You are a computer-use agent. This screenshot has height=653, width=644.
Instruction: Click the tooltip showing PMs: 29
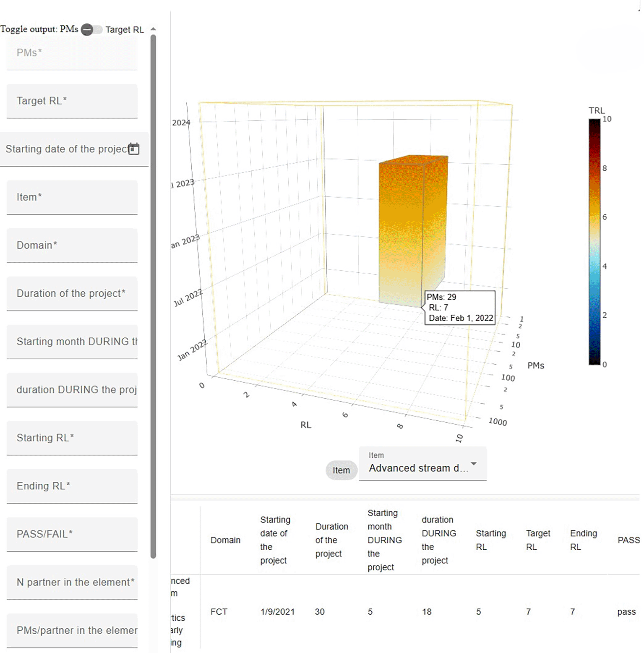click(460, 308)
